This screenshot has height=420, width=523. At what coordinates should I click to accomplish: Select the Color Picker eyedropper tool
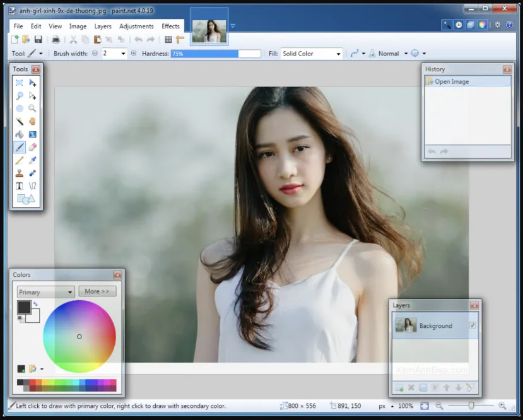(32, 160)
